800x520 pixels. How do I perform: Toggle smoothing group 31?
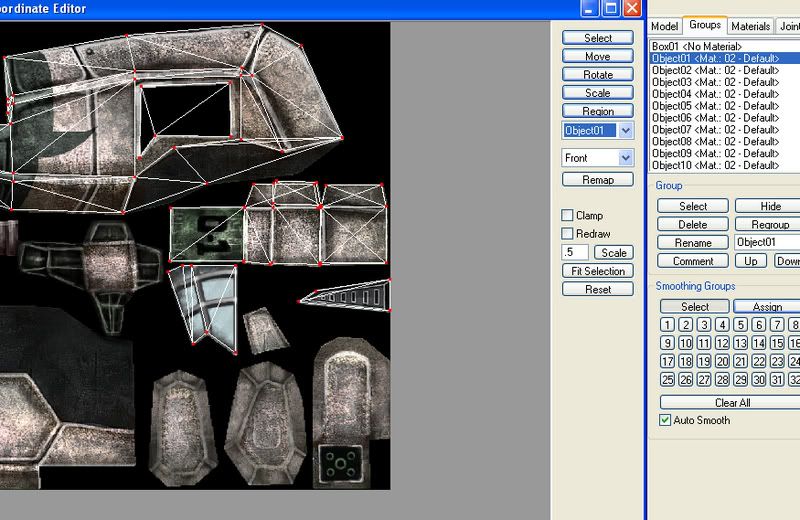pyautogui.click(x=777, y=380)
